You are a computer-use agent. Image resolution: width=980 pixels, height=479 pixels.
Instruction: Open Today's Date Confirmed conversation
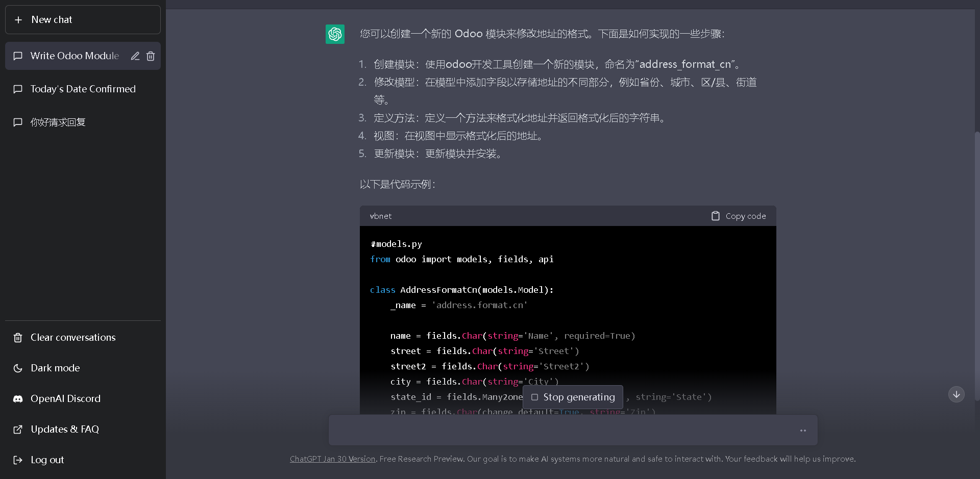[83, 89]
